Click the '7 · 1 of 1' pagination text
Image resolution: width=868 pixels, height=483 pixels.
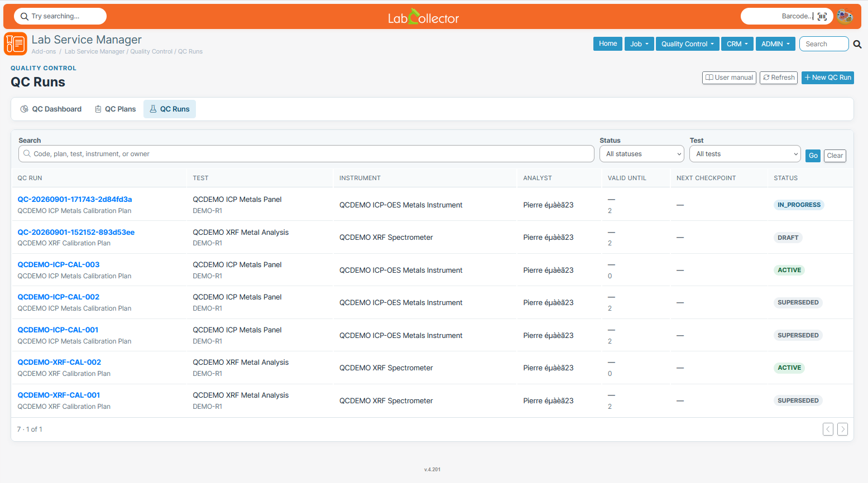click(x=30, y=429)
